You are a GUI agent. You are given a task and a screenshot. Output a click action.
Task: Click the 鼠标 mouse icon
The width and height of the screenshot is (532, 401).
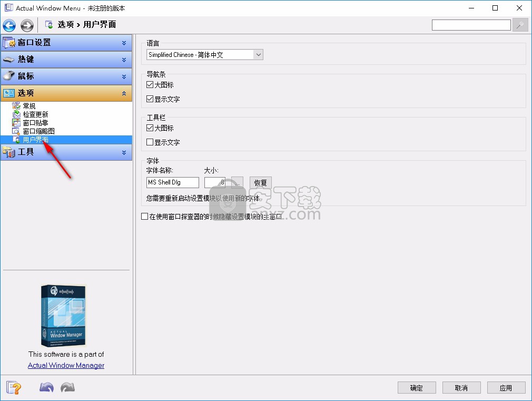click(9, 76)
